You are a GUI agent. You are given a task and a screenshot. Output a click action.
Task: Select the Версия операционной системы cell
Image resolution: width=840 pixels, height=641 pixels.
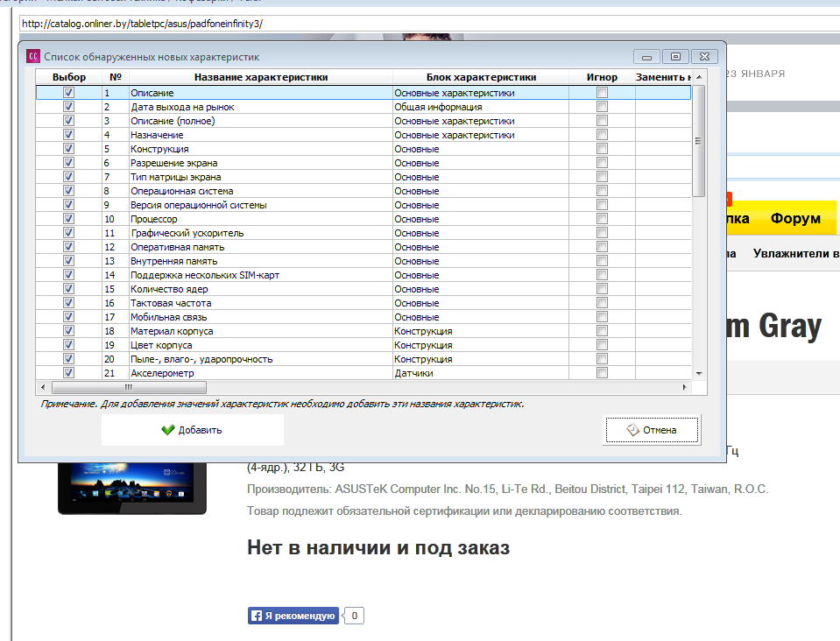coord(260,205)
